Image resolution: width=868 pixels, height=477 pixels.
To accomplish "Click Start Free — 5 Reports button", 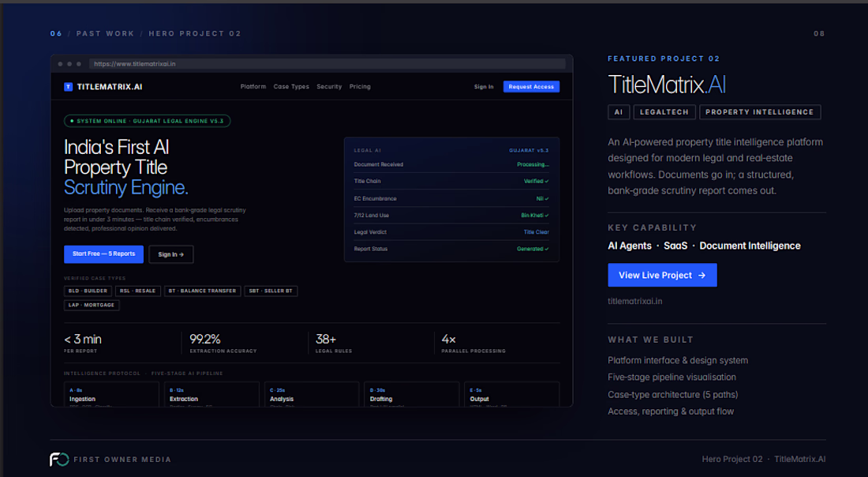I will (x=103, y=254).
